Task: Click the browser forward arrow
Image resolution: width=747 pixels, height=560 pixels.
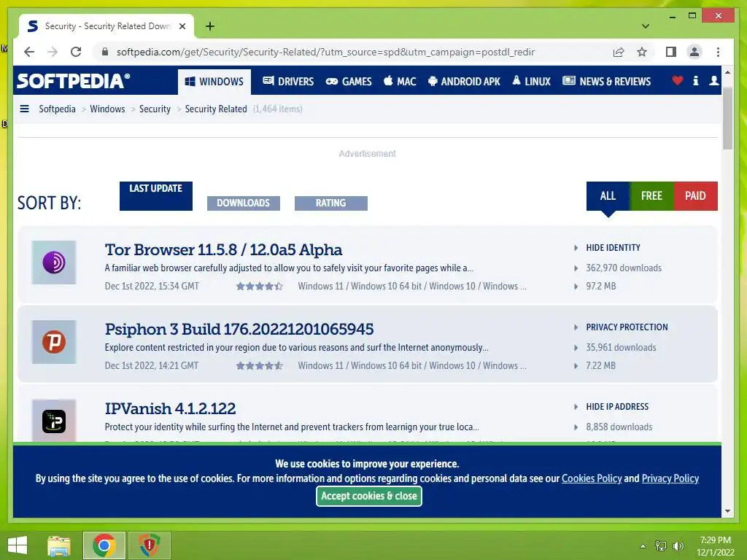Action: 53,52
